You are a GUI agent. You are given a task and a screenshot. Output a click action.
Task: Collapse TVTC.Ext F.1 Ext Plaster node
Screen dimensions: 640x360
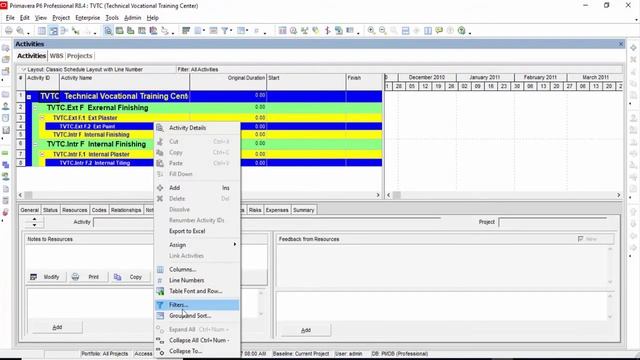pyautogui.click(x=42, y=118)
